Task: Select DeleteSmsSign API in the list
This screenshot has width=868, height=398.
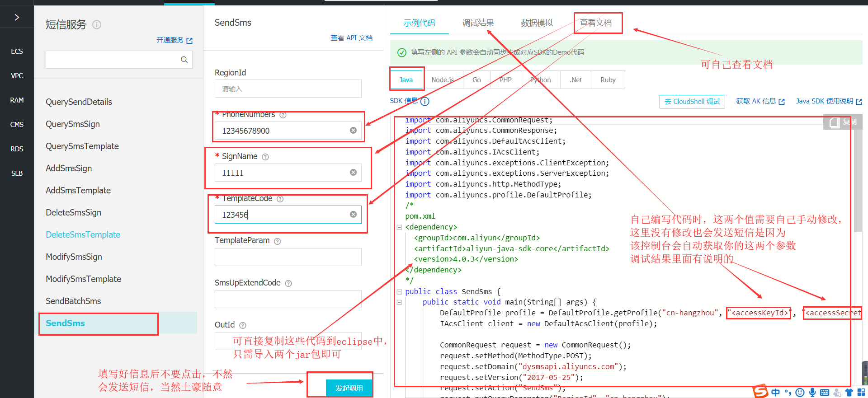Action: (73, 212)
